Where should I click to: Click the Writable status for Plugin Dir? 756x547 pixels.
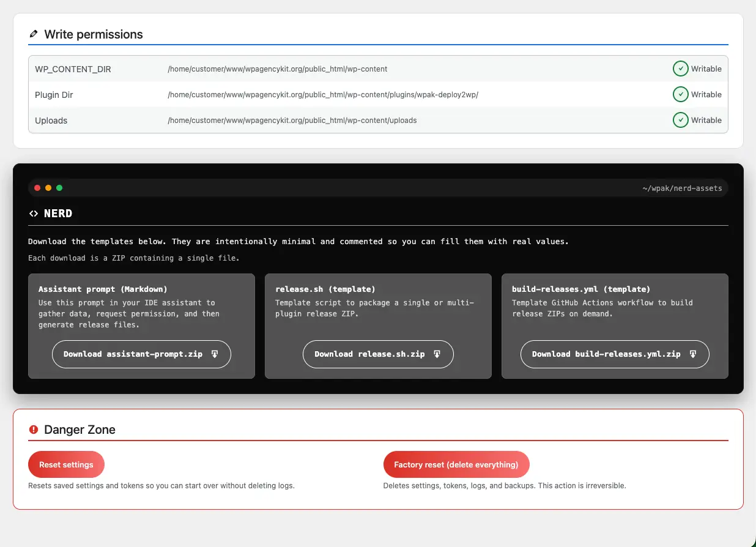click(706, 95)
